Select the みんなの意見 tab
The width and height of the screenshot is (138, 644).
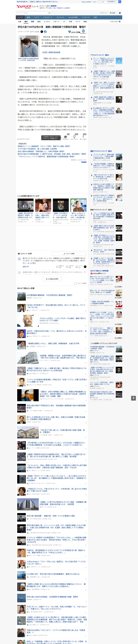point(73,17)
